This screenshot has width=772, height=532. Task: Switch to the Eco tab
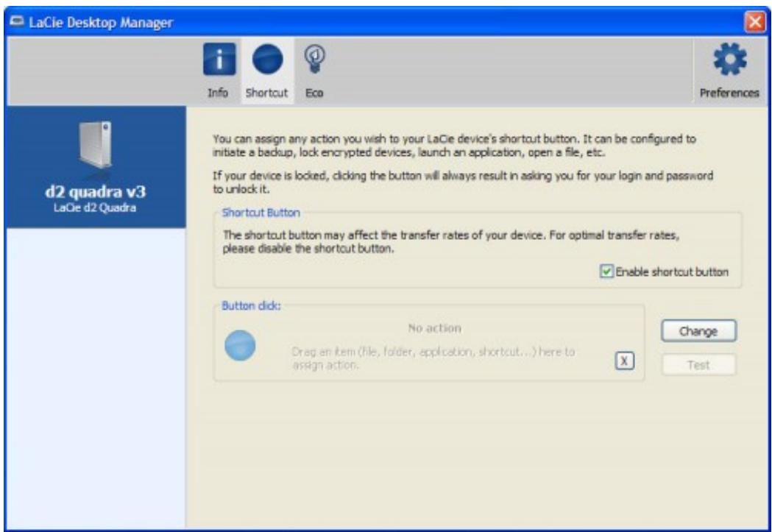coord(314,71)
